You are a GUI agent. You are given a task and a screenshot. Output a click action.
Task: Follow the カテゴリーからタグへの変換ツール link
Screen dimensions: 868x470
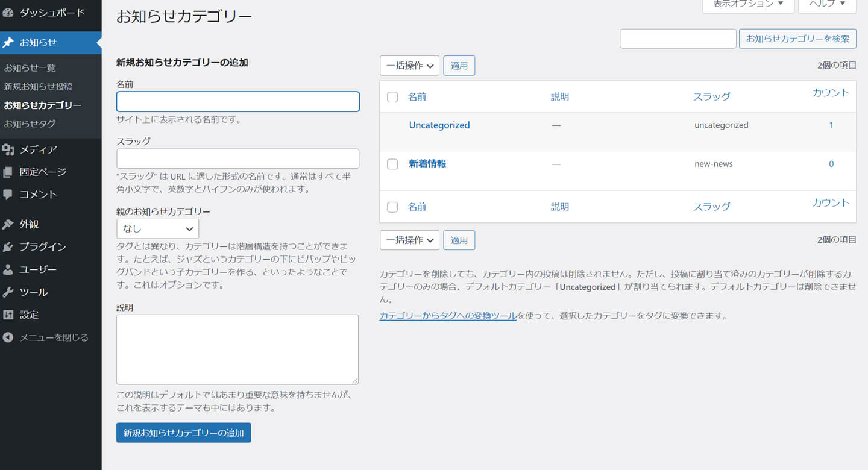point(448,316)
